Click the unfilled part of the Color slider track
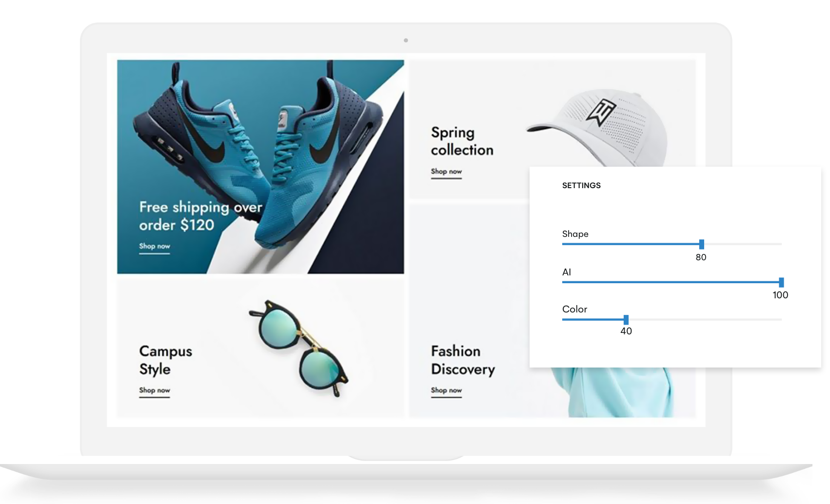Image resolution: width=830 pixels, height=504 pixels. coord(705,320)
